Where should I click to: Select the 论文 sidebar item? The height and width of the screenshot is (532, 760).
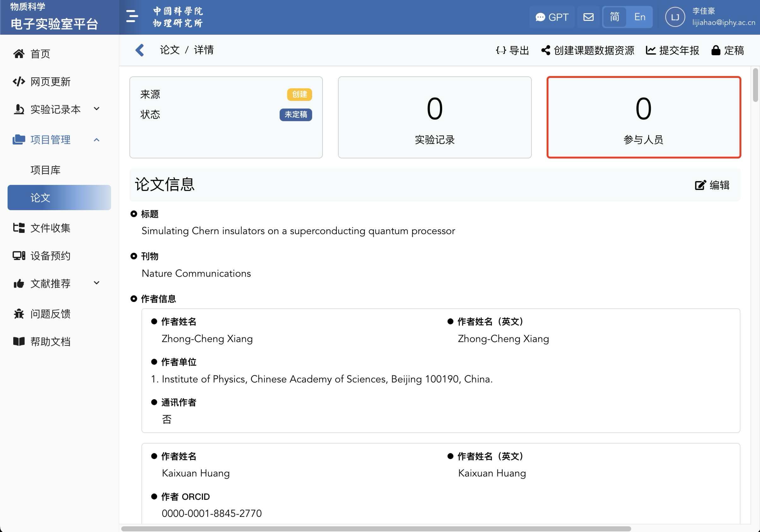click(x=59, y=198)
